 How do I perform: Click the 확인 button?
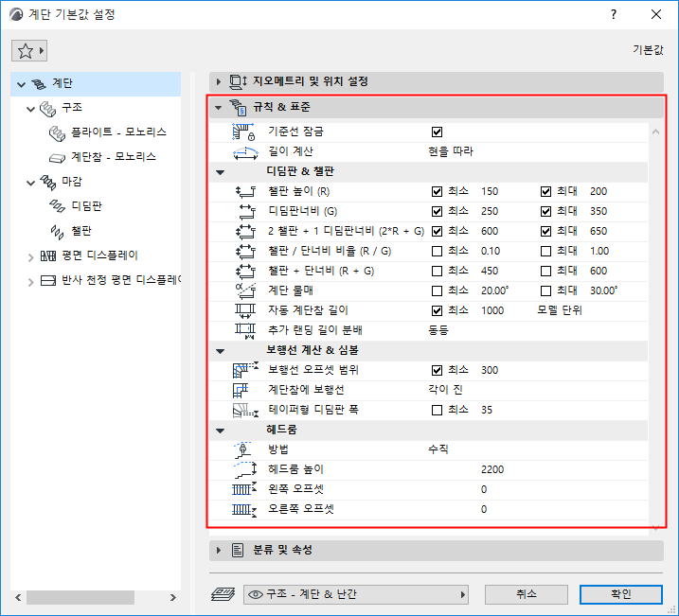click(621, 594)
